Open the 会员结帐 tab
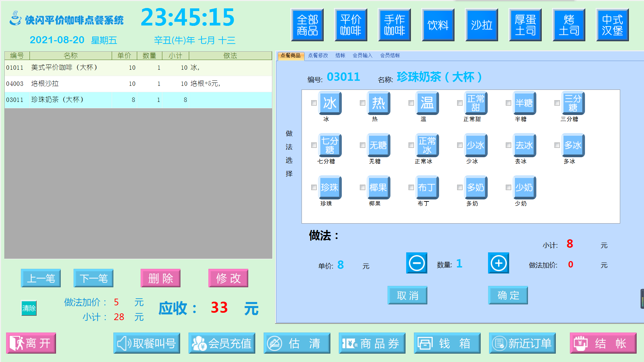Viewport: 644px width, 362px height. (390, 56)
